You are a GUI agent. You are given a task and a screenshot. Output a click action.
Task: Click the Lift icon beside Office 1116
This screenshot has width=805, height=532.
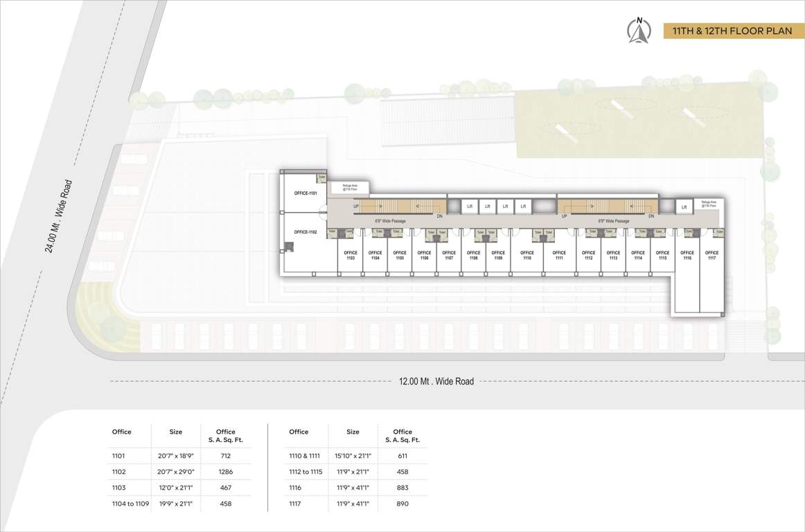(x=684, y=205)
